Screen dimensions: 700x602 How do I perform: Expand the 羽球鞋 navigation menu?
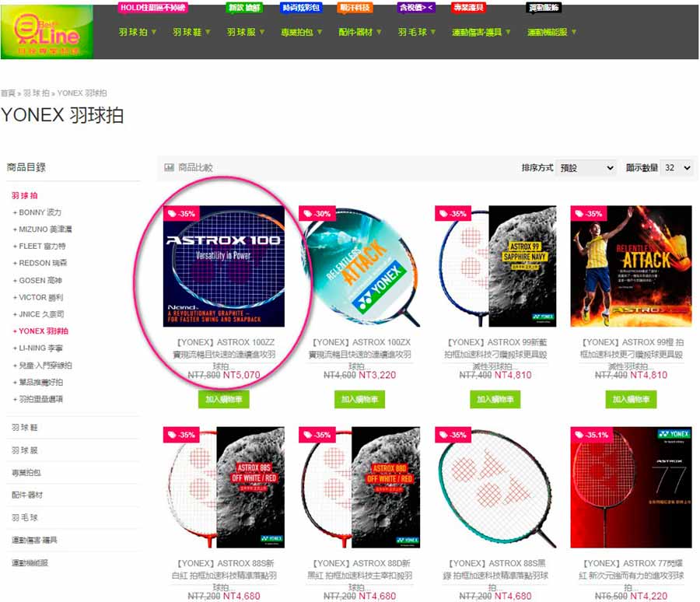[191, 32]
